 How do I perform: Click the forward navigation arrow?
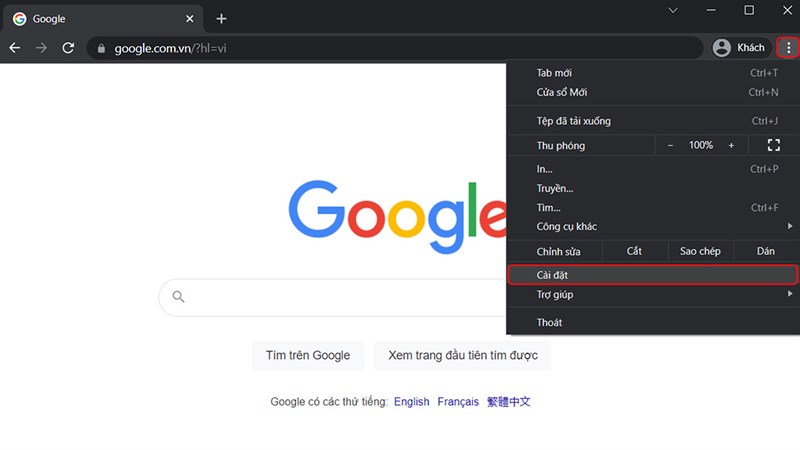coord(41,48)
